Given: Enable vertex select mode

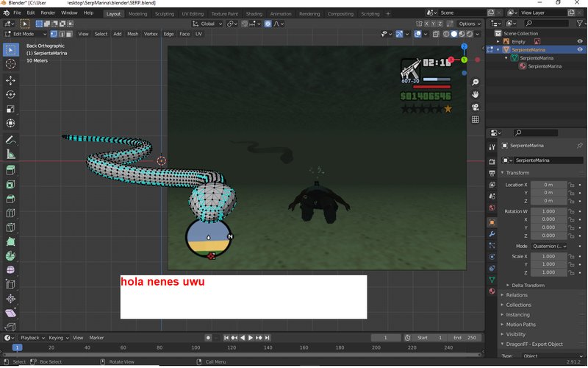Looking at the screenshot, I should 54,34.
